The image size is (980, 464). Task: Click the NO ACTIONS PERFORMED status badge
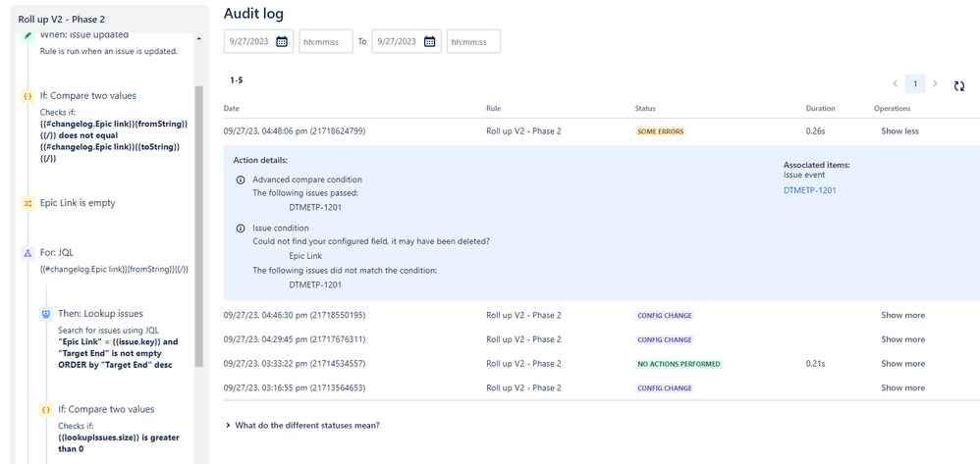(679, 364)
